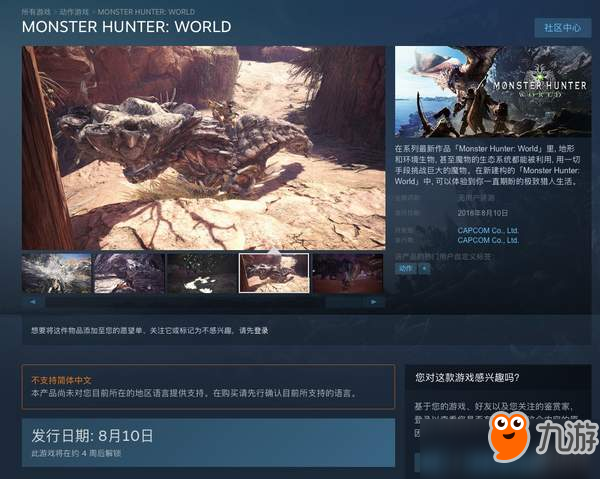Select the first screenshot thumbnail
600x479 pixels.
(56, 272)
